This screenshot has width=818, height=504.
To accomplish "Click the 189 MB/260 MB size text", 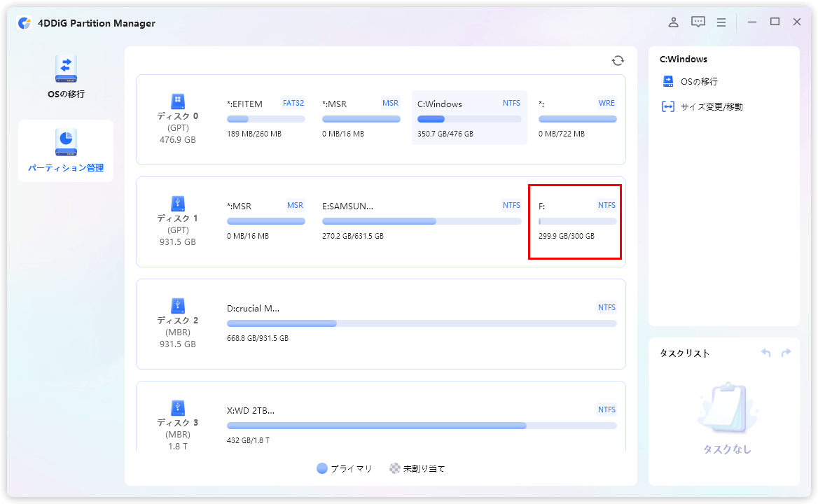I will (x=254, y=134).
